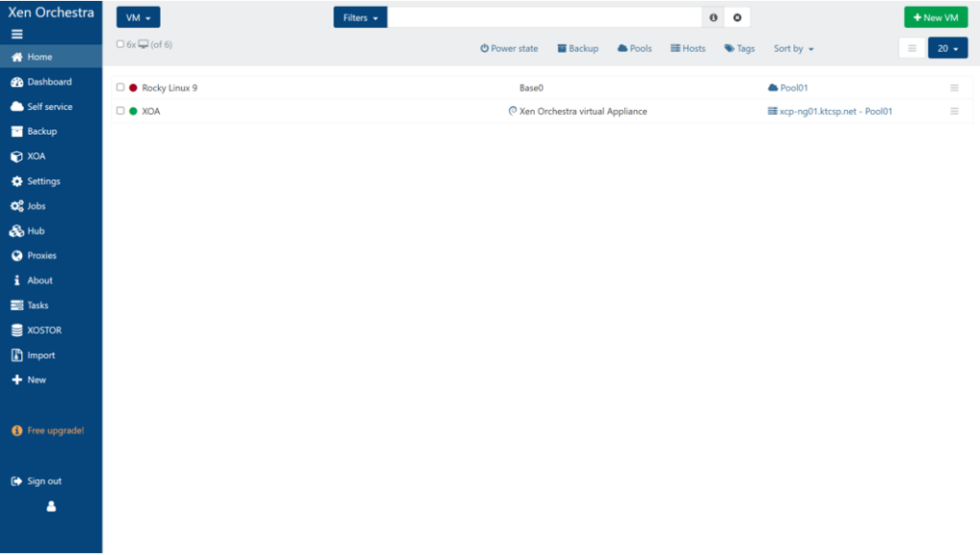Click the user profile icon in sidebar
Image resolution: width=980 pixels, height=555 pixels.
51,506
